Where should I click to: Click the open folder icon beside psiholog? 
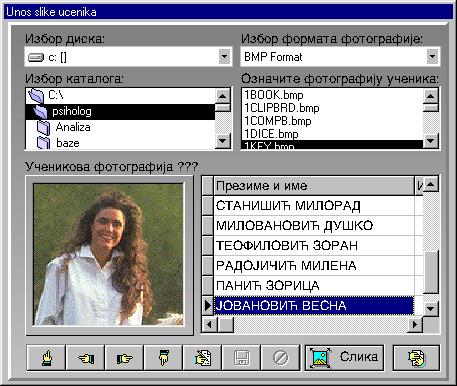40,112
